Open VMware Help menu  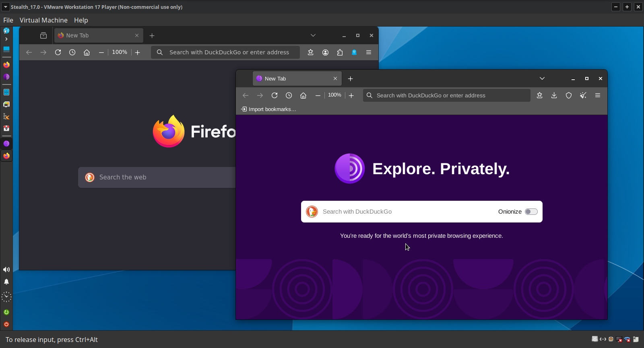(x=81, y=20)
